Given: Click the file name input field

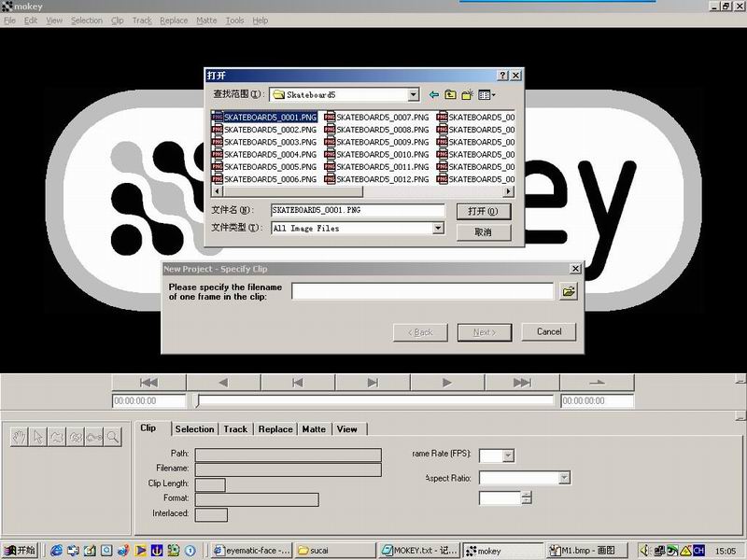Looking at the screenshot, I should [358, 210].
